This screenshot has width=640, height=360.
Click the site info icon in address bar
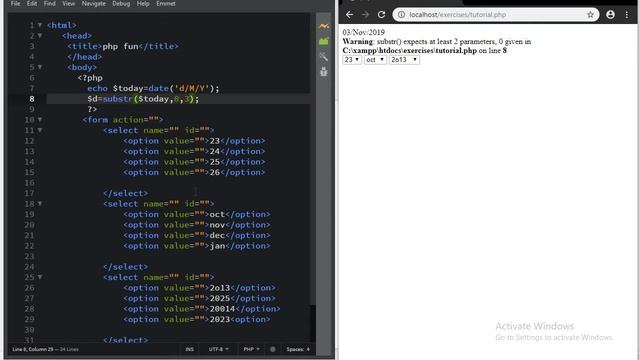tap(401, 15)
